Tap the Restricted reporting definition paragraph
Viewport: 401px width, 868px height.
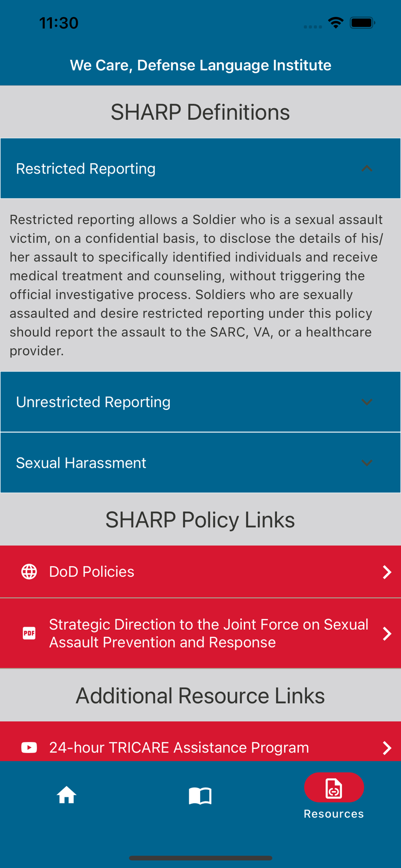(x=197, y=285)
